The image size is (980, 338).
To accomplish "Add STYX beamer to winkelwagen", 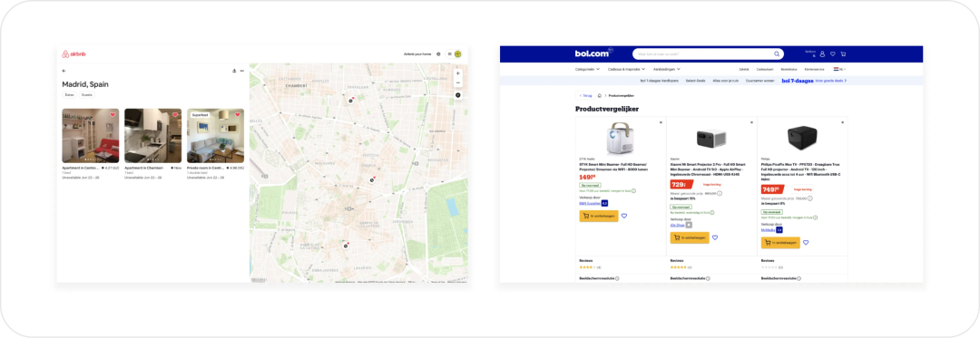I will coord(599,216).
